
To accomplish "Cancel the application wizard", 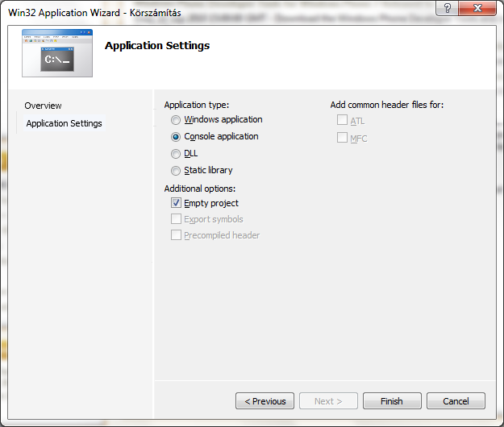I will point(456,401).
